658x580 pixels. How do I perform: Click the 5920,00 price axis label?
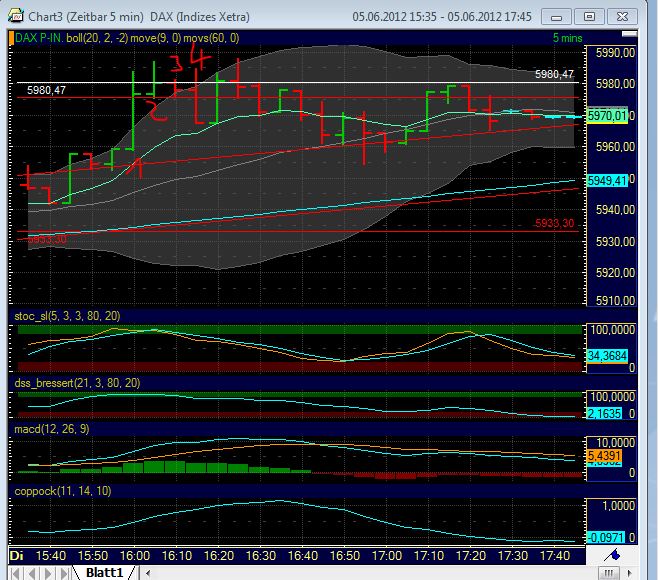pyautogui.click(x=615, y=273)
